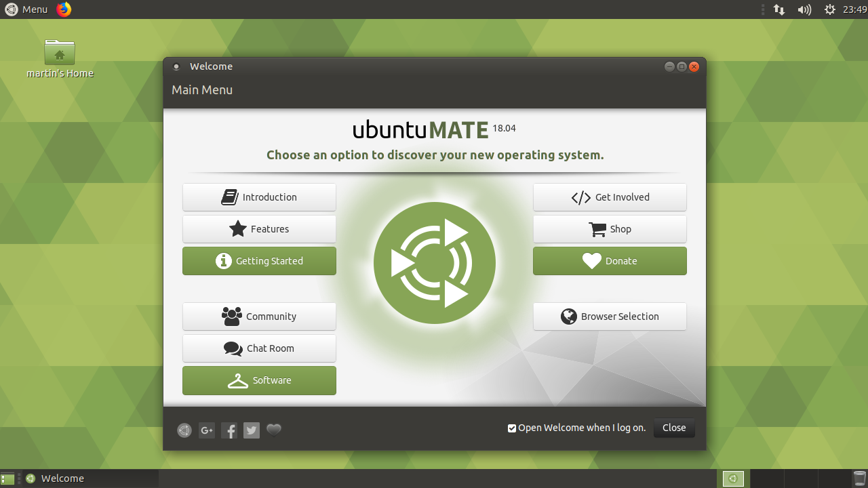Open Browser Selection
Viewport: 868px width, 488px height.
pyautogui.click(x=610, y=316)
